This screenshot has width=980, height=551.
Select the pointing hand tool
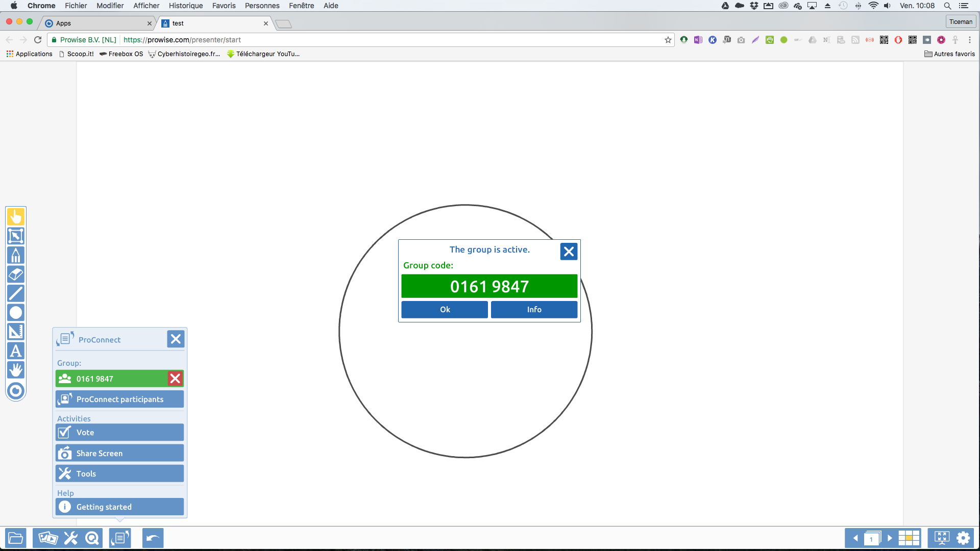click(16, 217)
